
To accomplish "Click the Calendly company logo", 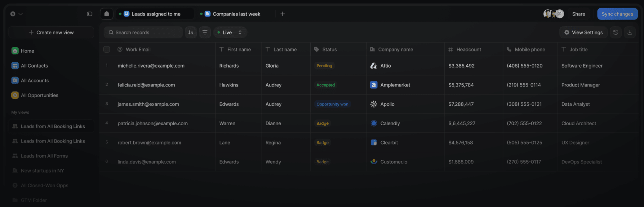I will [374, 123].
